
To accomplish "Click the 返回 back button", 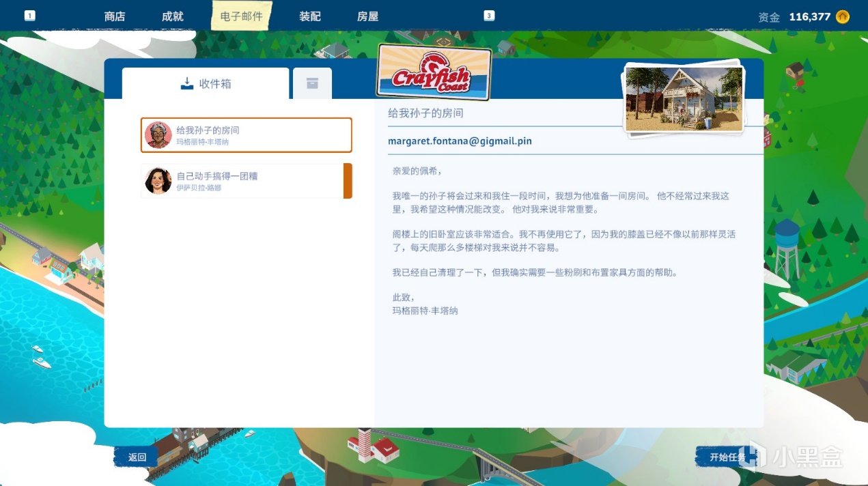I will pyautogui.click(x=137, y=457).
